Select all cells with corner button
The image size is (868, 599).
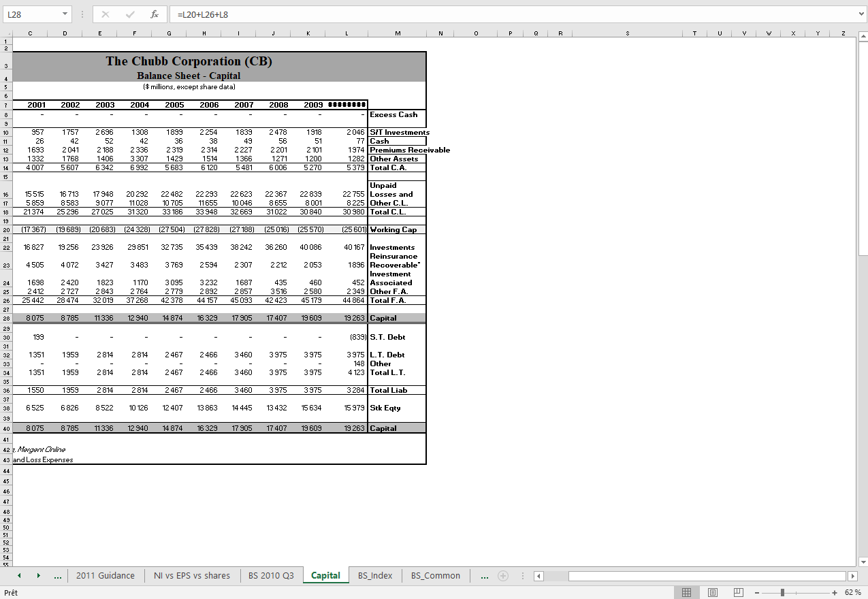click(5, 33)
